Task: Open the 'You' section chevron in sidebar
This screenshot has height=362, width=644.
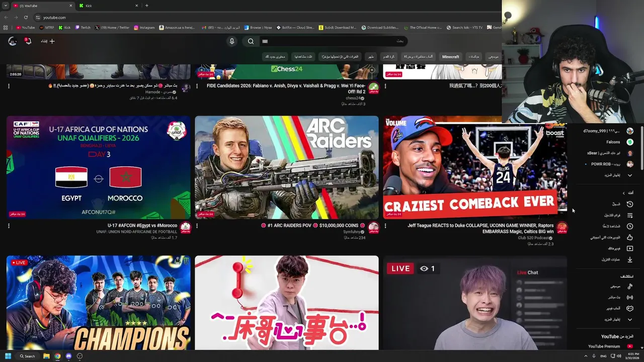Action: click(x=624, y=193)
